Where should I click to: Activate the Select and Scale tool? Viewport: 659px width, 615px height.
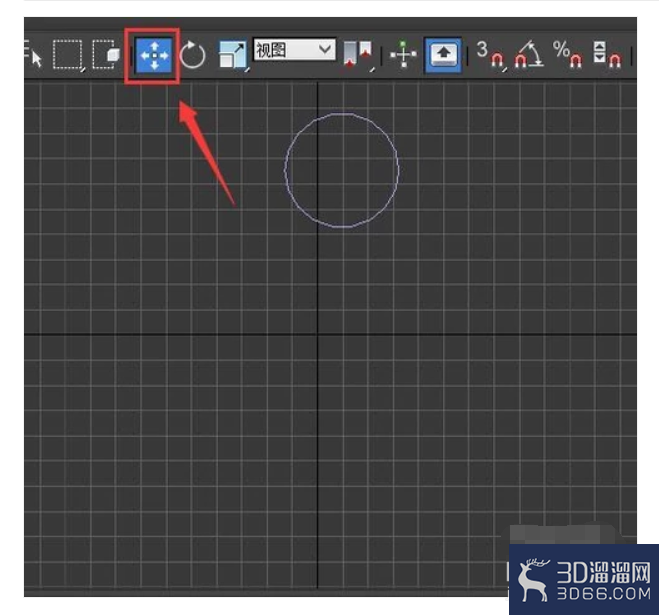click(x=234, y=55)
